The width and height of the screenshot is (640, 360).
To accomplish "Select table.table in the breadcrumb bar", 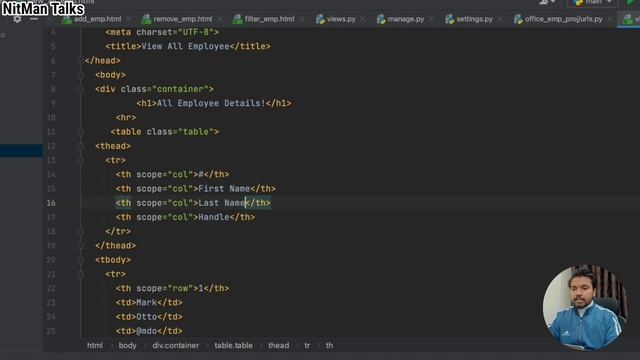I will click(x=233, y=345).
